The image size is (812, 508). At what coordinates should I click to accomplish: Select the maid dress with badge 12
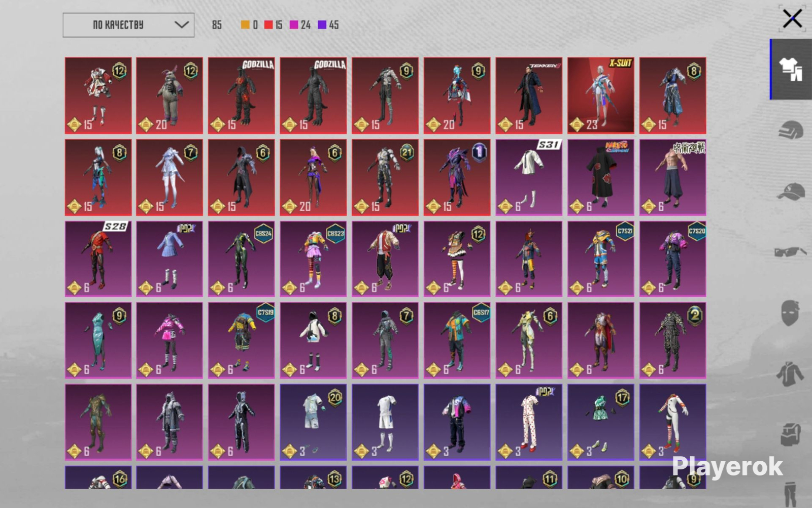pos(457,259)
